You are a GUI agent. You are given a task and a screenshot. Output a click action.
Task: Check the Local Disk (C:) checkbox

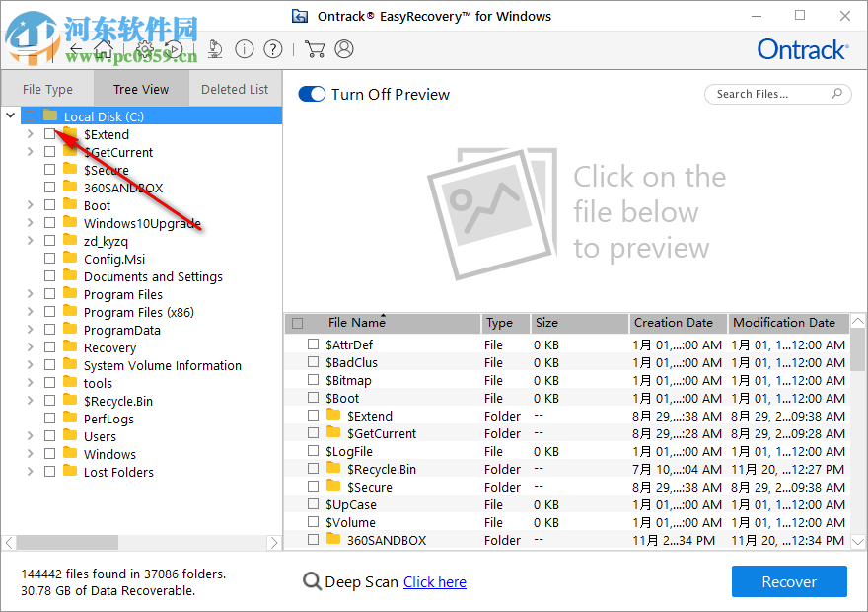(30, 115)
